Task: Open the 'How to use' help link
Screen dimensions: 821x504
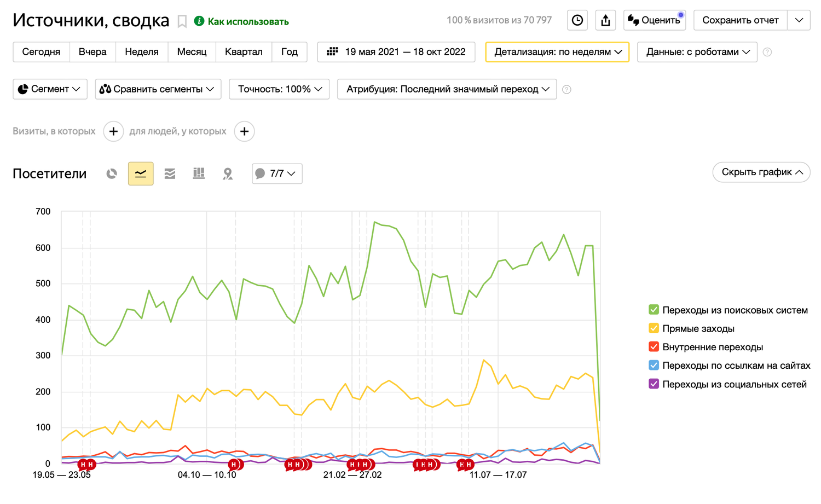Action: coord(247,21)
